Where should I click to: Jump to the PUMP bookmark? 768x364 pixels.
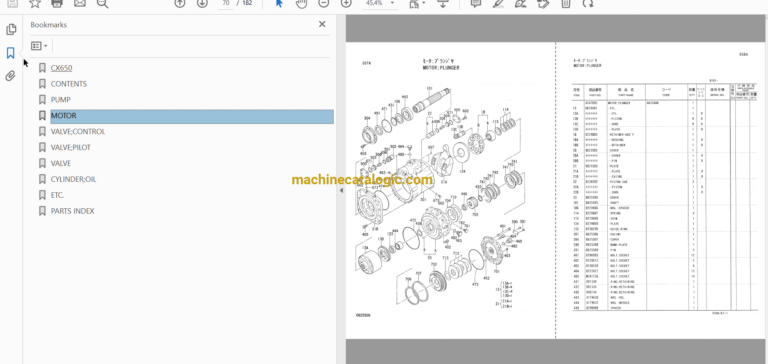coord(61,99)
